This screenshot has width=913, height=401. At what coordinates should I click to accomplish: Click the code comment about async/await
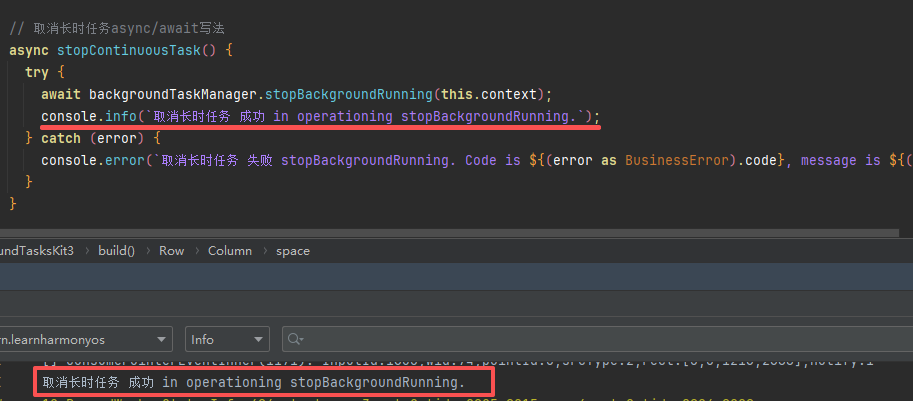pyautogui.click(x=117, y=28)
